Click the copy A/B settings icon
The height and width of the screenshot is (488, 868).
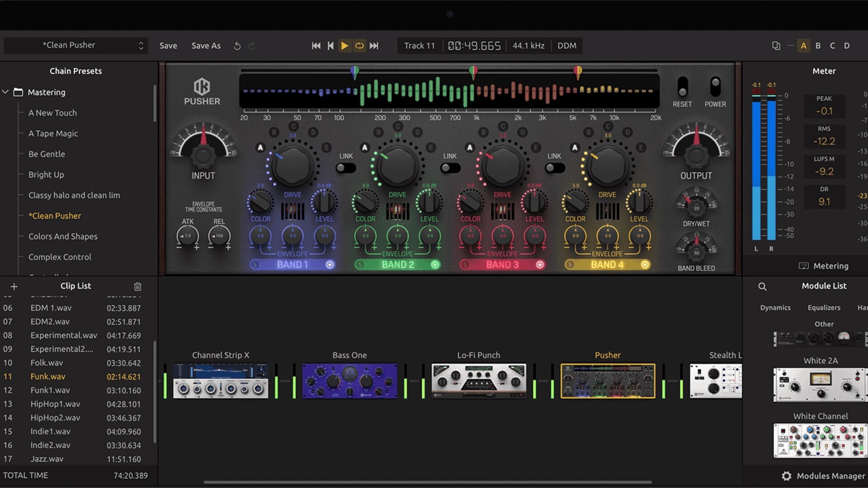point(776,46)
